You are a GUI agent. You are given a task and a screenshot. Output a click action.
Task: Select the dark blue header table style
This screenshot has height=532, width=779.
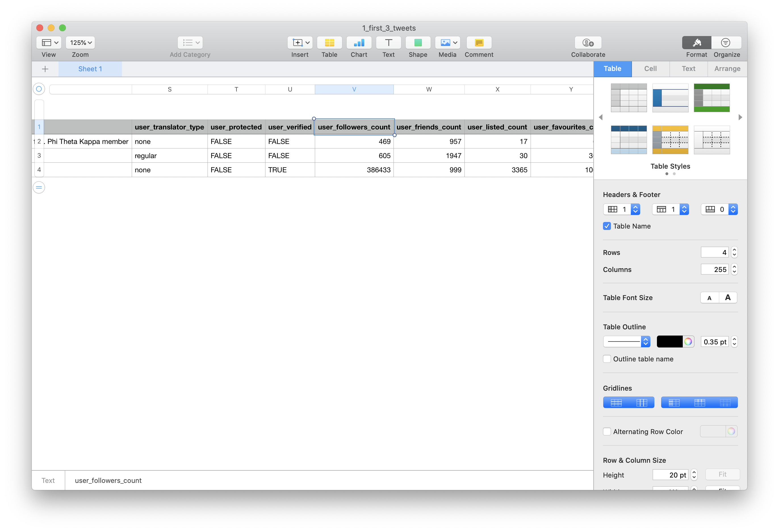click(629, 140)
